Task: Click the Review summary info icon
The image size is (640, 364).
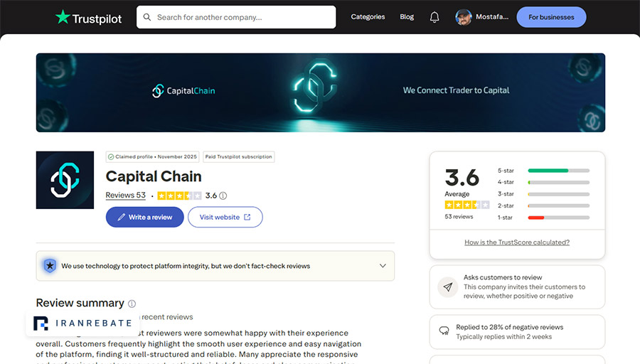Action: tap(132, 304)
